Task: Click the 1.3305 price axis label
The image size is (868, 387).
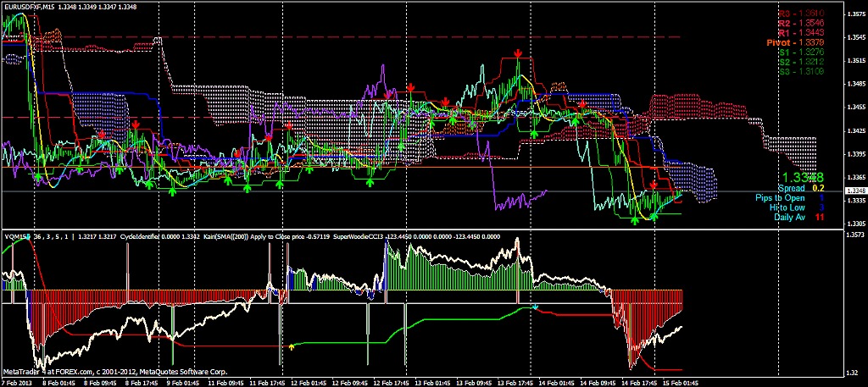Action: point(855,224)
